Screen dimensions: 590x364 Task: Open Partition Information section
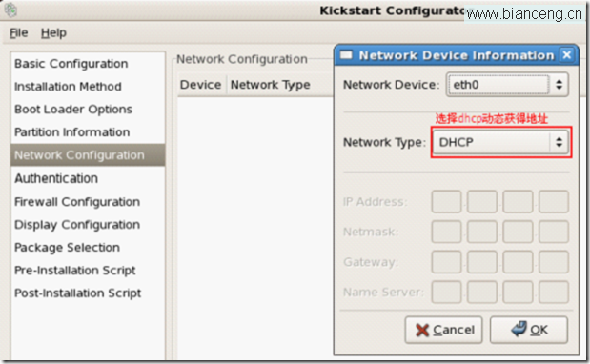pyautogui.click(x=71, y=132)
